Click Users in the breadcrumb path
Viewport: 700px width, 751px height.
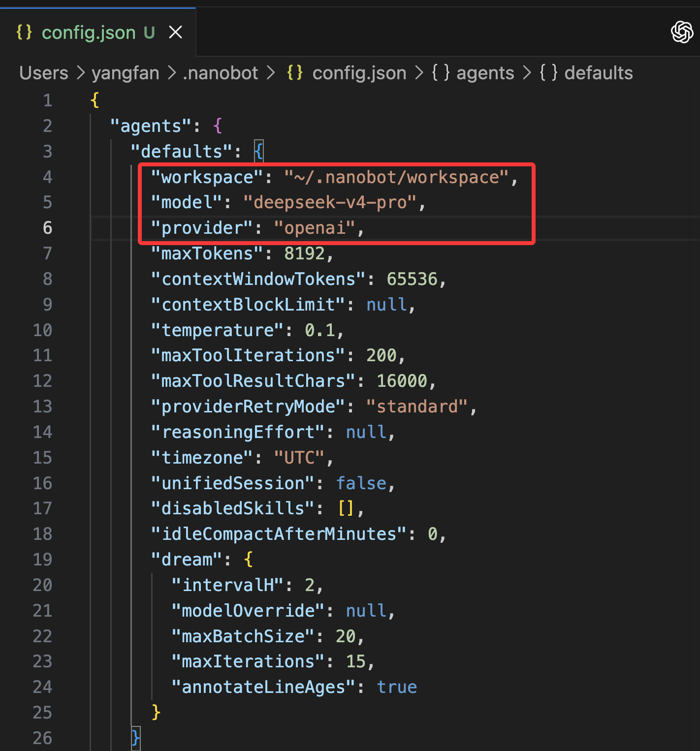coord(44,73)
